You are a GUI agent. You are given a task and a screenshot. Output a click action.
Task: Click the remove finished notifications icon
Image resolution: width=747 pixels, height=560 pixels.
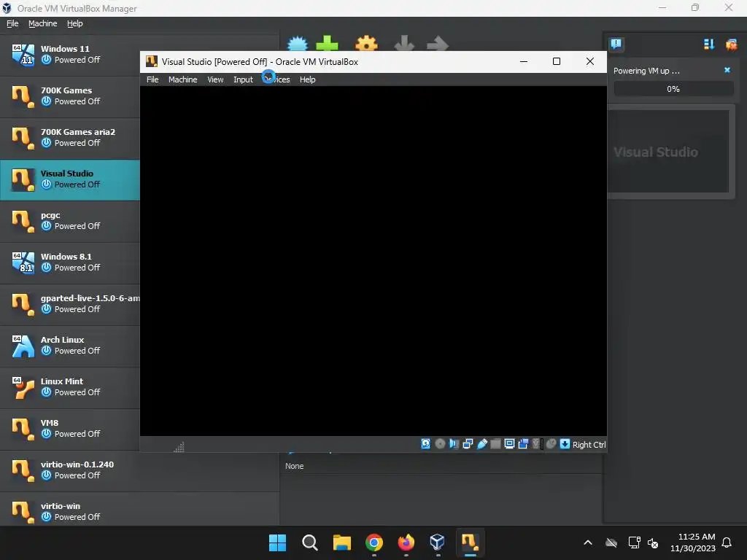[731, 44]
